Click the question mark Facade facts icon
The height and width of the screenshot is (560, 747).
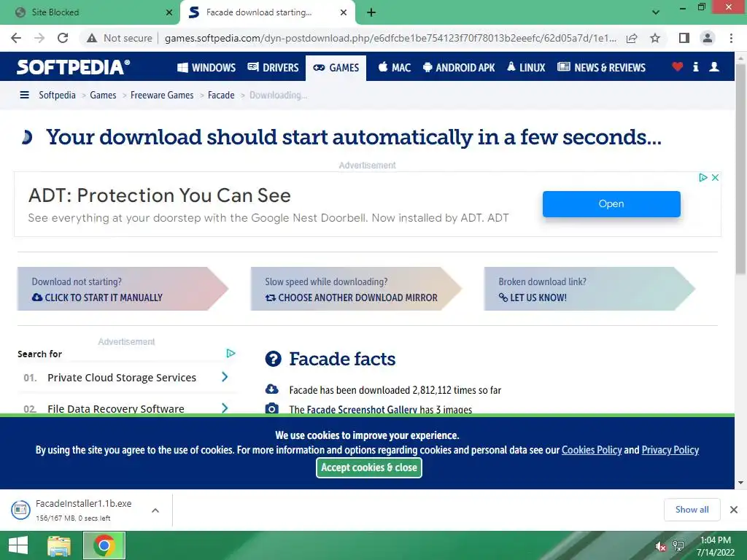(x=273, y=359)
